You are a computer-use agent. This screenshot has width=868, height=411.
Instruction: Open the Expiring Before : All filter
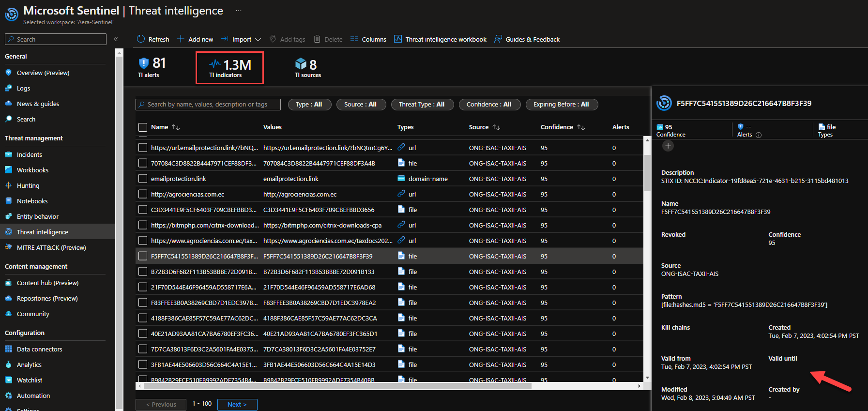click(562, 105)
